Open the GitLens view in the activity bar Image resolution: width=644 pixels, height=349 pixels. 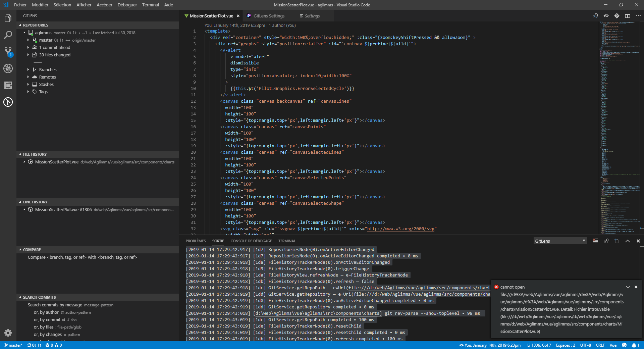(x=8, y=102)
